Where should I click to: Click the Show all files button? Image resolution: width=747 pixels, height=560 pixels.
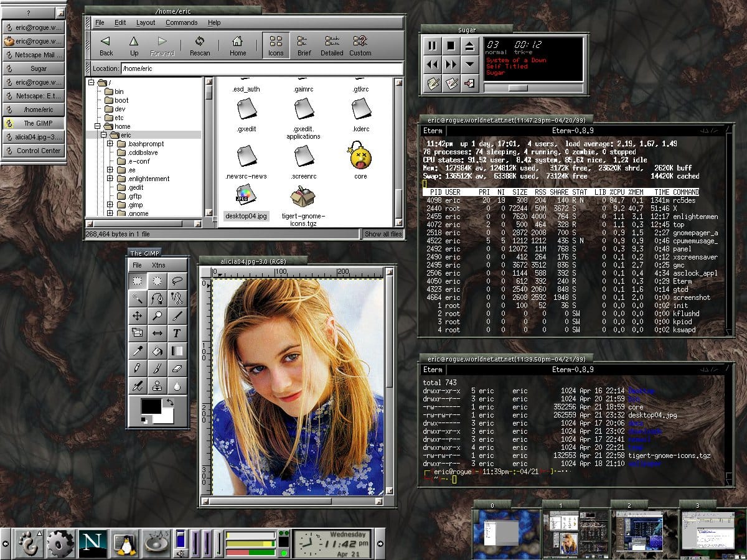click(x=383, y=234)
